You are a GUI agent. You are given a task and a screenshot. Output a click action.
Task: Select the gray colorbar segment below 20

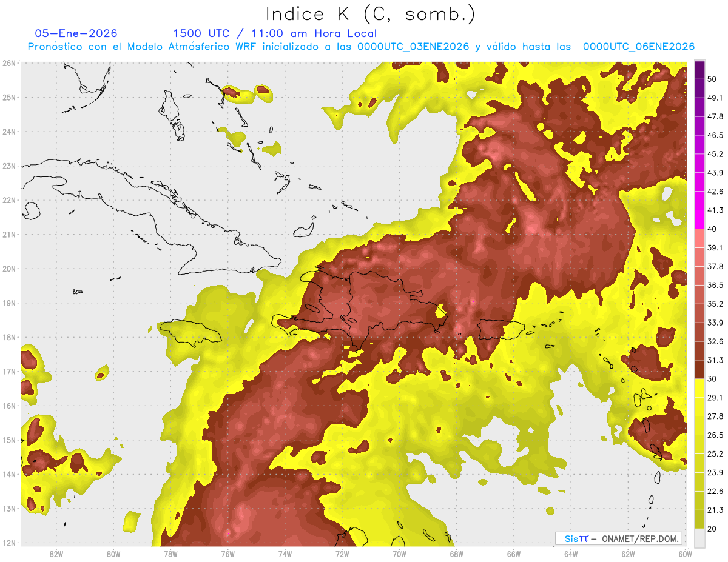699,538
